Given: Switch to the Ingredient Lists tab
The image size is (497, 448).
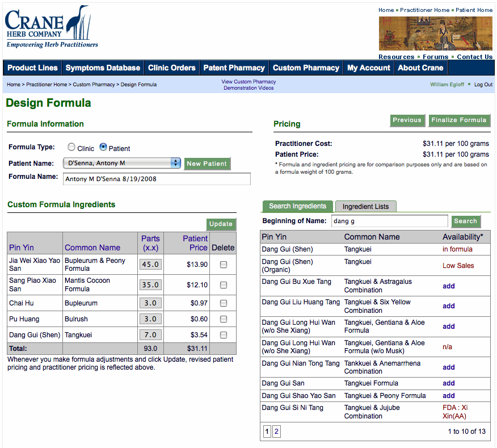Looking at the screenshot, I should (365, 207).
